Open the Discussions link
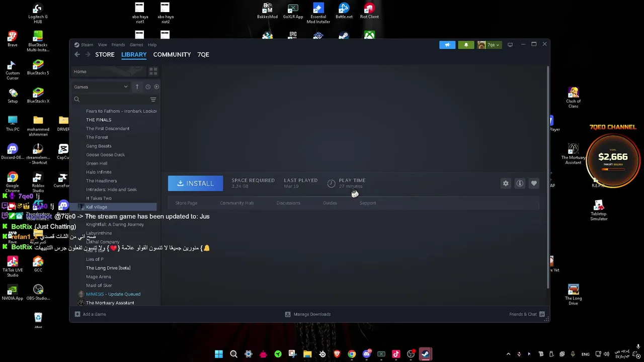Image resolution: width=644 pixels, height=362 pixels. (x=288, y=203)
